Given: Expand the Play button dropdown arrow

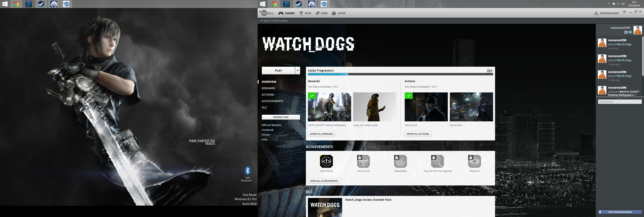Looking at the screenshot, I should coord(297,71).
